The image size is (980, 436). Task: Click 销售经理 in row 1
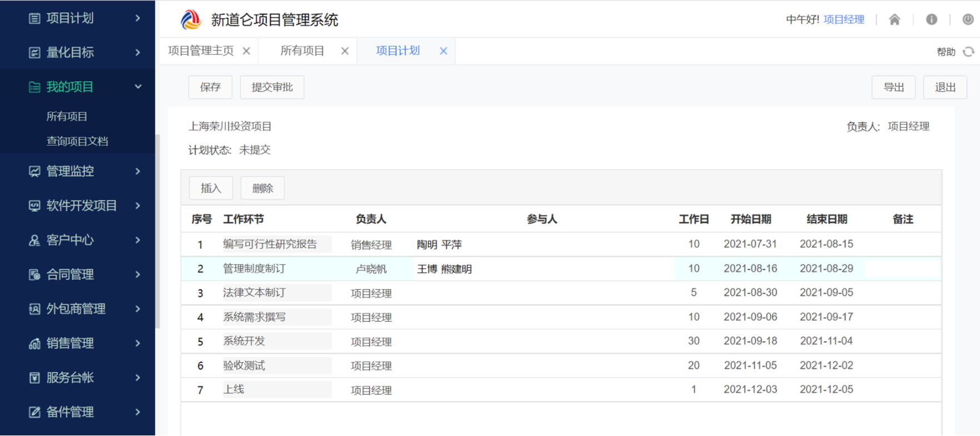coord(371,245)
